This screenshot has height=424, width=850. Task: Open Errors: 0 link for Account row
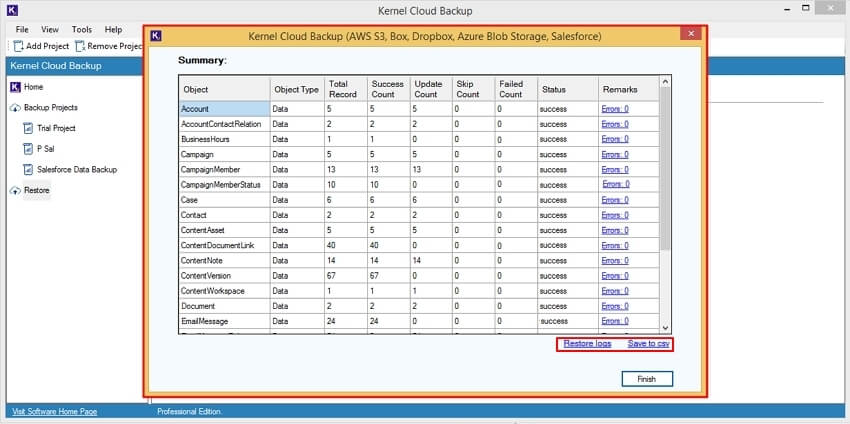pos(615,109)
